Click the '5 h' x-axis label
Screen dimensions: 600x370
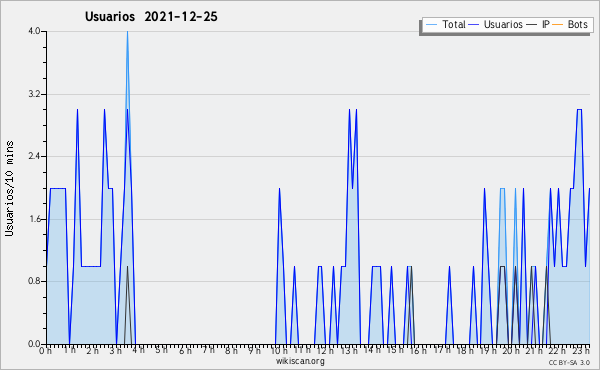[x=162, y=351]
